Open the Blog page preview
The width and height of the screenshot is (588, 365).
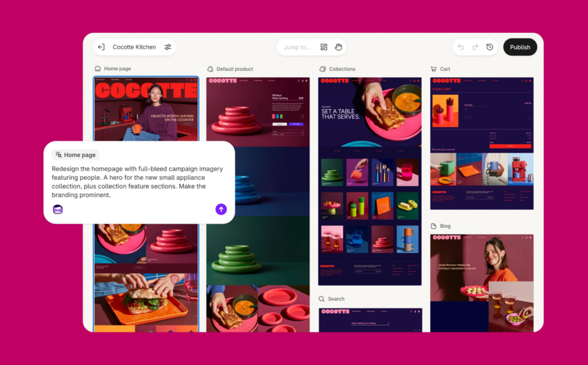coord(482,283)
